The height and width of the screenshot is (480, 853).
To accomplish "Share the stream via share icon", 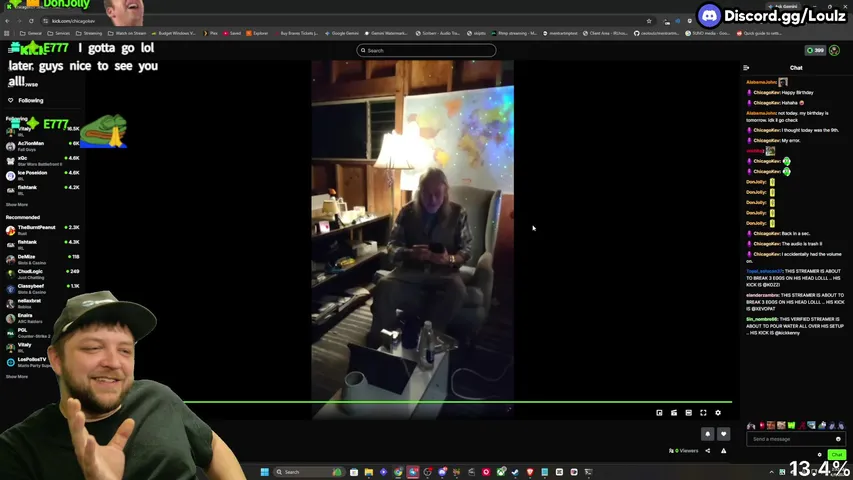I will click(708, 451).
